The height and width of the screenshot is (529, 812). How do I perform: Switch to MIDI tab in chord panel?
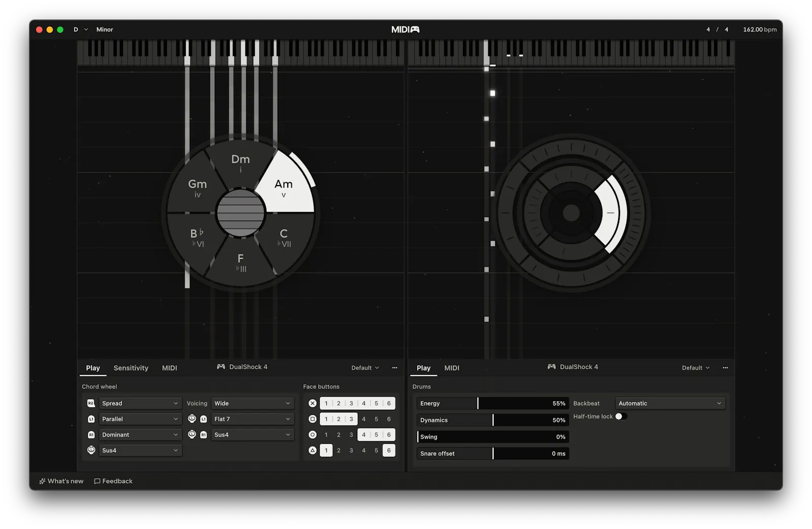170,368
